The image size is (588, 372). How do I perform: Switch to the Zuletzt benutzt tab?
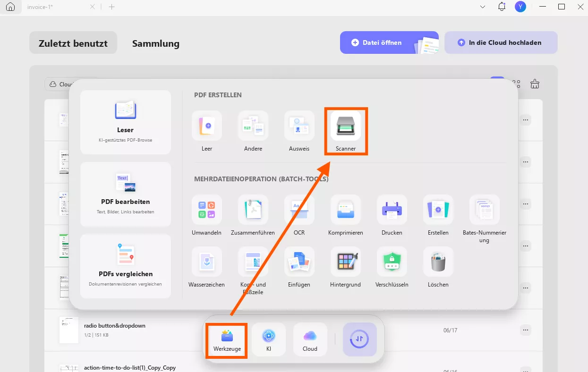coord(73,43)
